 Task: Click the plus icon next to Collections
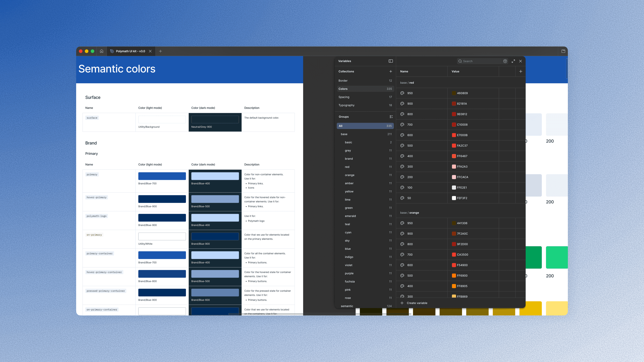coord(390,71)
